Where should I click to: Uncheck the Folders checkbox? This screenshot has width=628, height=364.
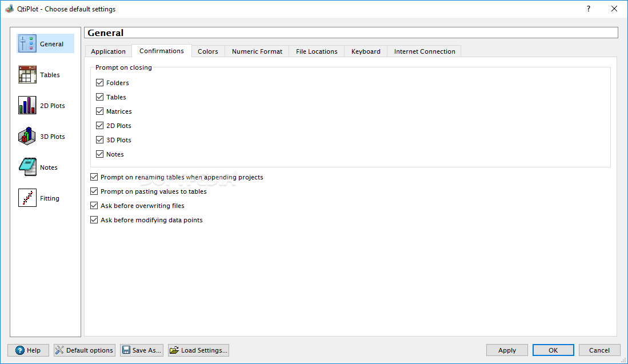(100, 82)
